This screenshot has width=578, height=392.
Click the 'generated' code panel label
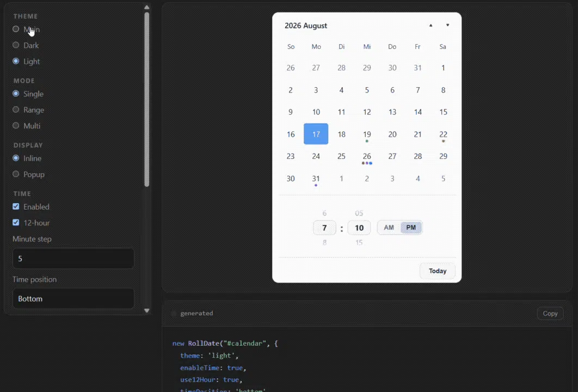pyautogui.click(x=196, y=313)
